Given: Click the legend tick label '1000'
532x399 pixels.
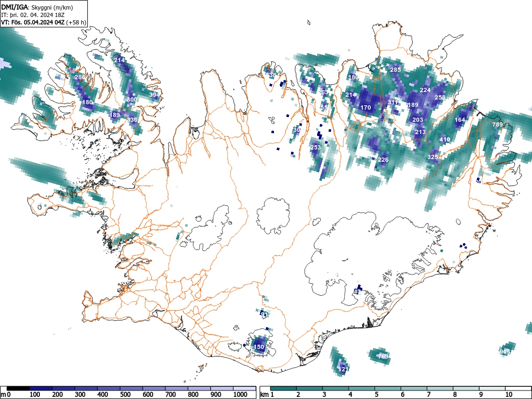Looking at the screenshot, I should (240, 395).
